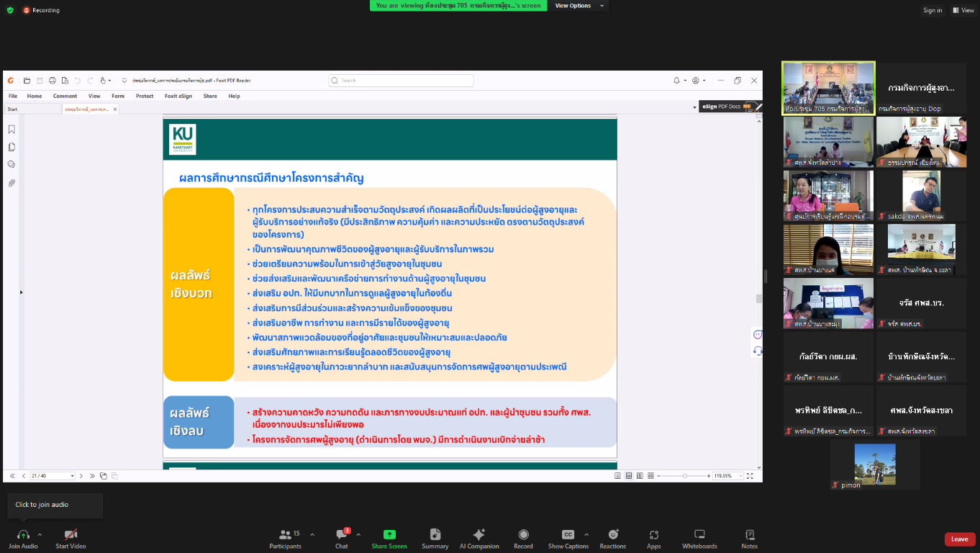Select single page view mode icon
The image size is (980, 553).
click(x=617, y=476)
